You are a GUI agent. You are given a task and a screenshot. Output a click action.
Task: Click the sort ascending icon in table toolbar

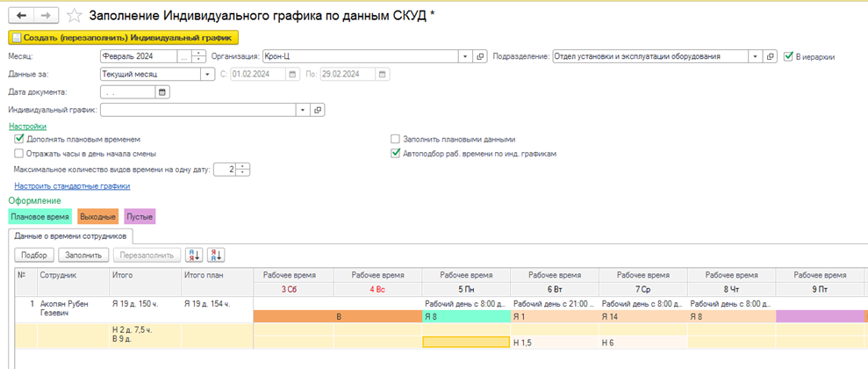(x=195, y=255)
